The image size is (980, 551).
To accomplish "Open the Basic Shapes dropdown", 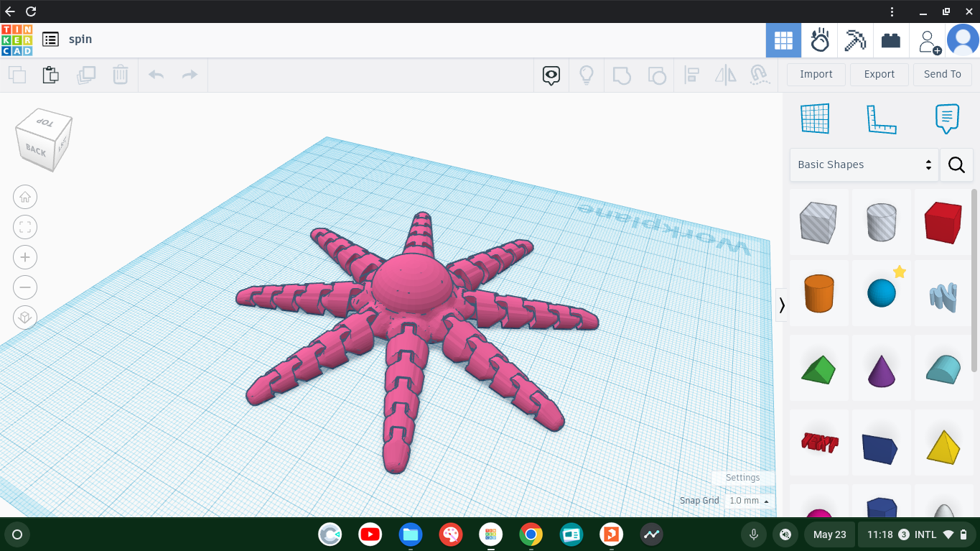I will coord(864,165).
